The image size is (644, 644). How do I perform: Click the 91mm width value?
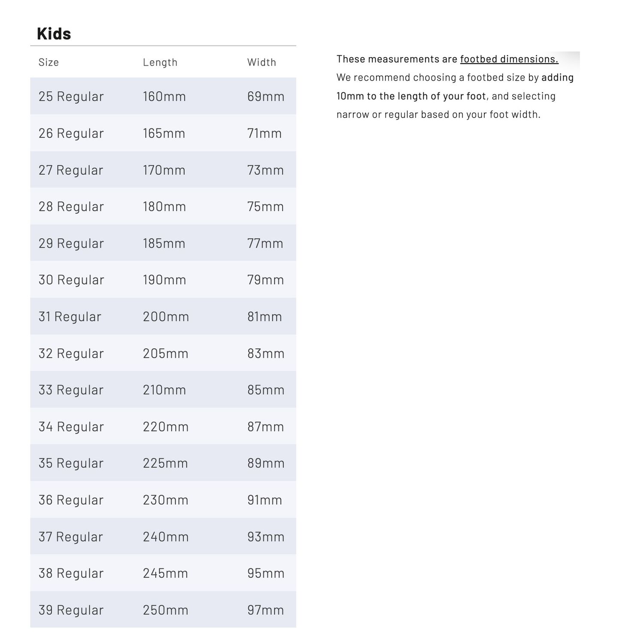[264, 500]
